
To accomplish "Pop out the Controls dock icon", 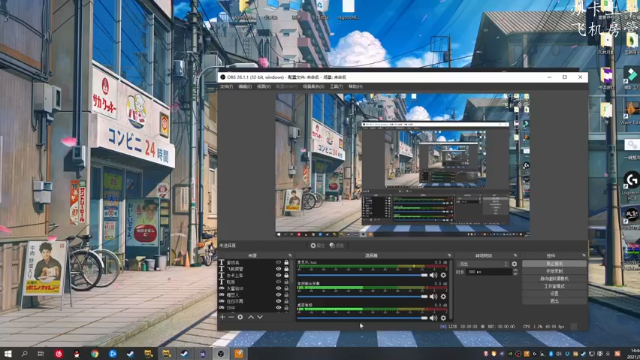I will point(584,256).
